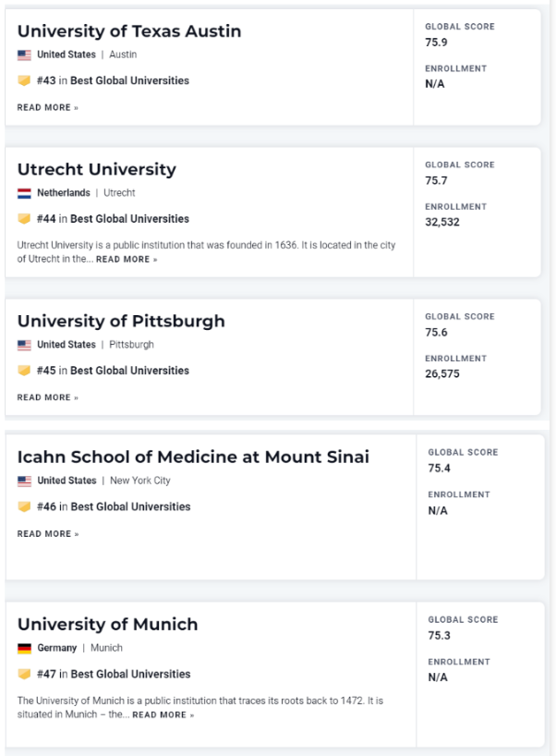Image resolution: width=556 pixels, height=756 pixels.
Task: Expand Read More for University of Pittsburgh
Action: tap(47, 398)
